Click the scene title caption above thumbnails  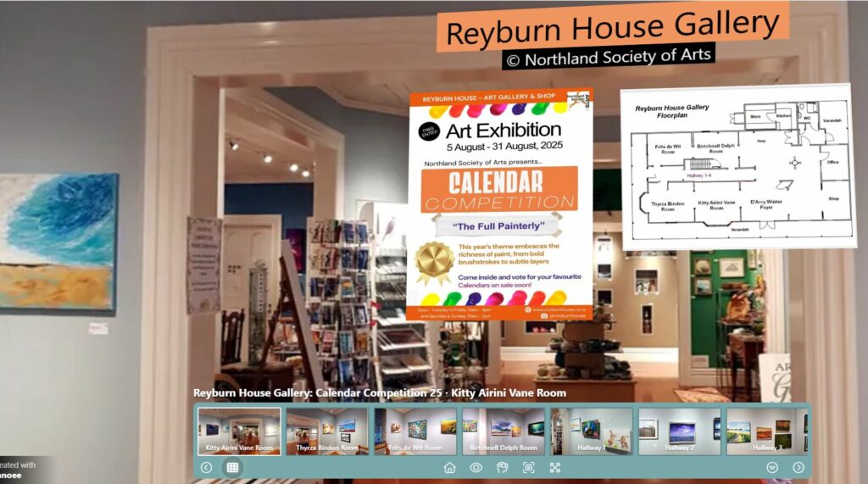380,393
